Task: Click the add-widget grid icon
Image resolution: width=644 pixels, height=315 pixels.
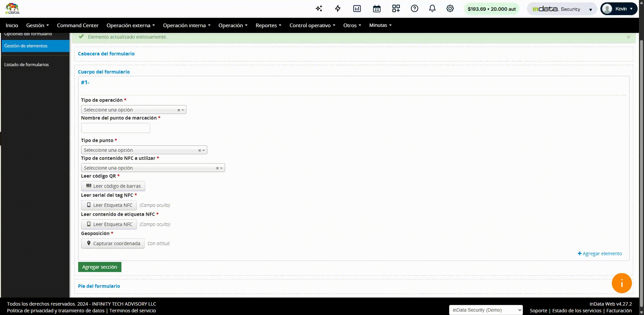Action: click(x=396, y=9)
